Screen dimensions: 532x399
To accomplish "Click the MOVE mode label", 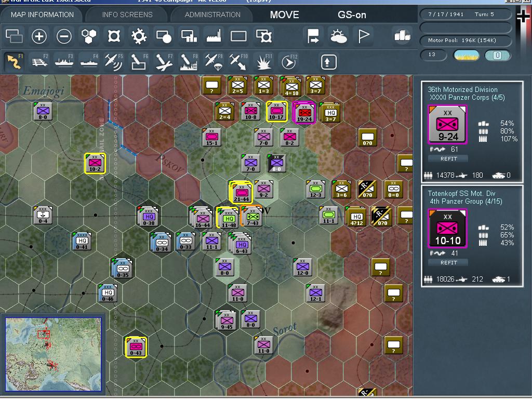I will pyautogui.click(x=284, y=15).
